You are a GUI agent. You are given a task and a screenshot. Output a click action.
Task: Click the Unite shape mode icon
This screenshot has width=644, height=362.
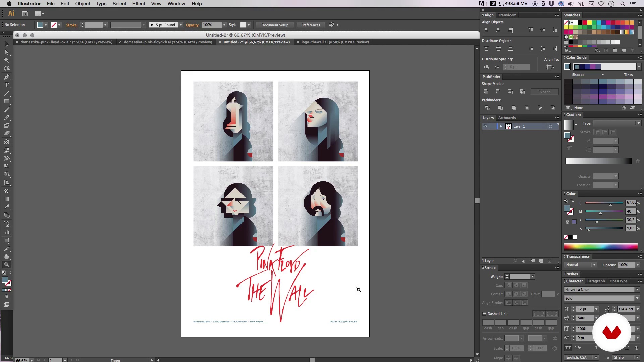pyautogui.click(x=486, y=92)
